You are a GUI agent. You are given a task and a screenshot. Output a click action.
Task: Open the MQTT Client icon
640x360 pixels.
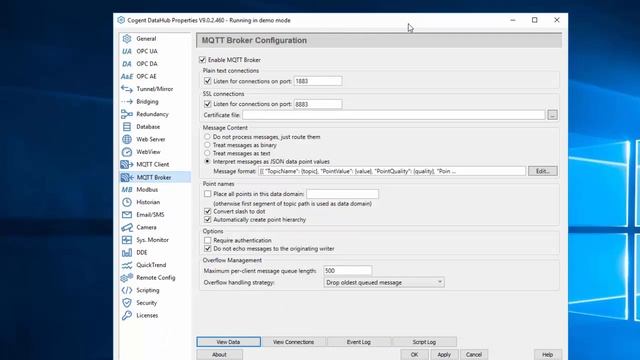click(127, 164)
